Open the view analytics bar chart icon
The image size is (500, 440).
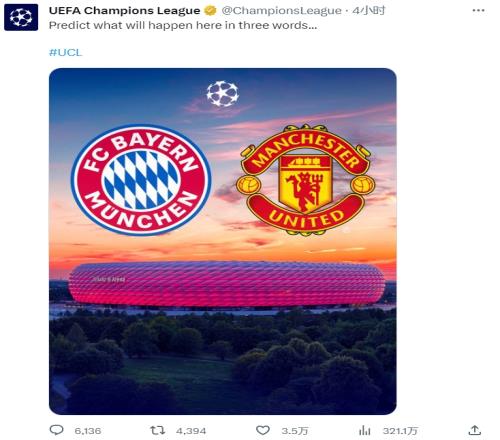pos(365,431)
